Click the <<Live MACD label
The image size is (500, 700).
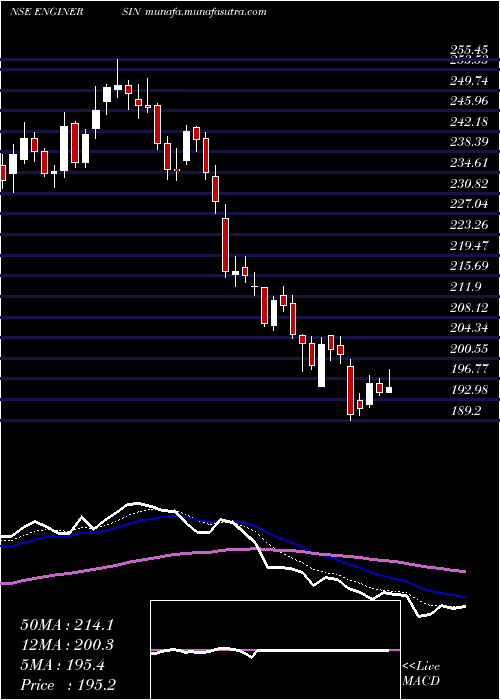421,674
